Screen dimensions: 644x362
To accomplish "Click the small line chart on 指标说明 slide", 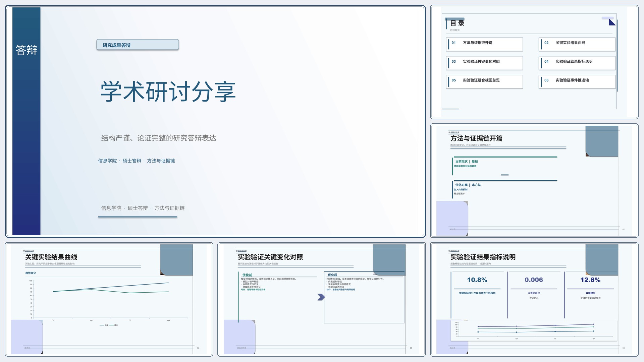I will point(534,330).
